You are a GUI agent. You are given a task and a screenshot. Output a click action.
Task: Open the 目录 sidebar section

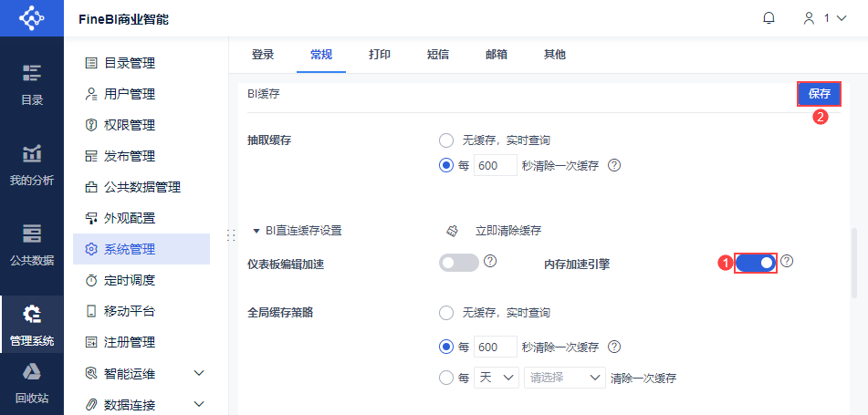click(32, 84)
